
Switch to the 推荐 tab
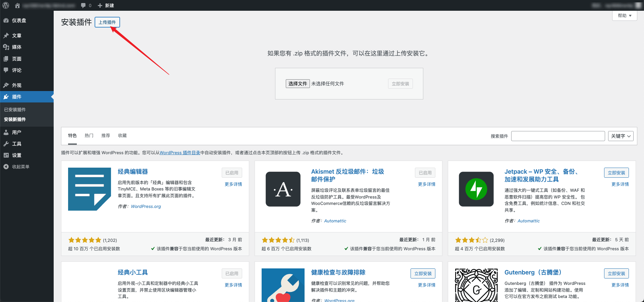[106, 136]
